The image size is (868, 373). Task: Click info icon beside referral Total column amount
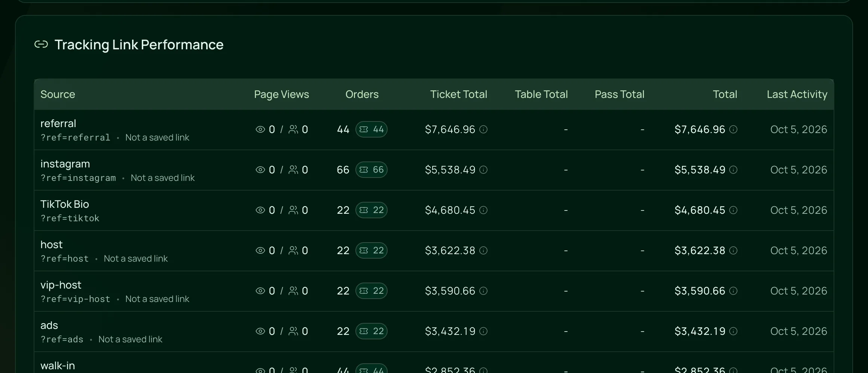point(733,129)
